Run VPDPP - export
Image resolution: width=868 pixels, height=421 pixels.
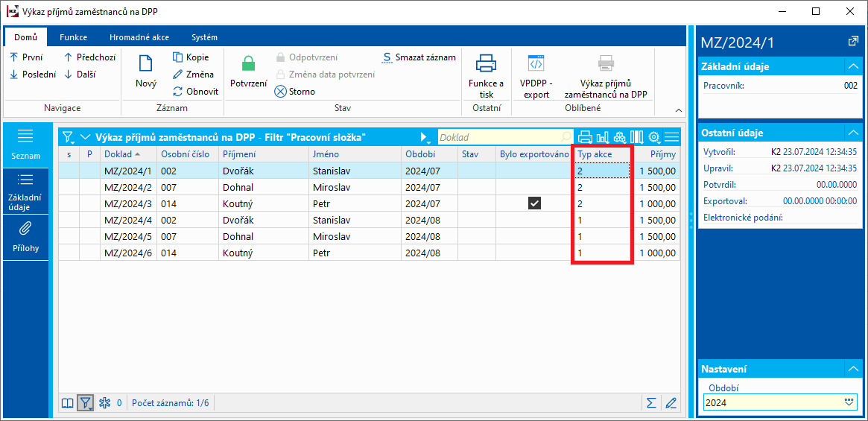coord(536,75)
